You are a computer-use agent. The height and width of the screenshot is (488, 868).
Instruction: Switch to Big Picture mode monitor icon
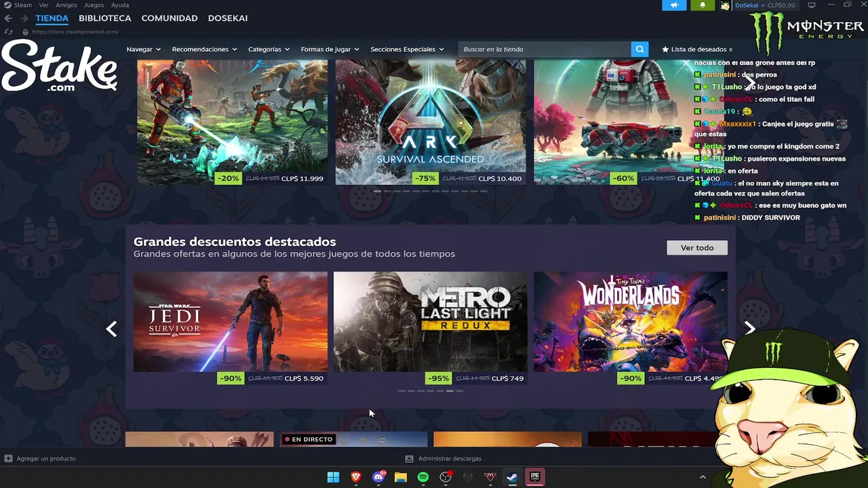812,5
